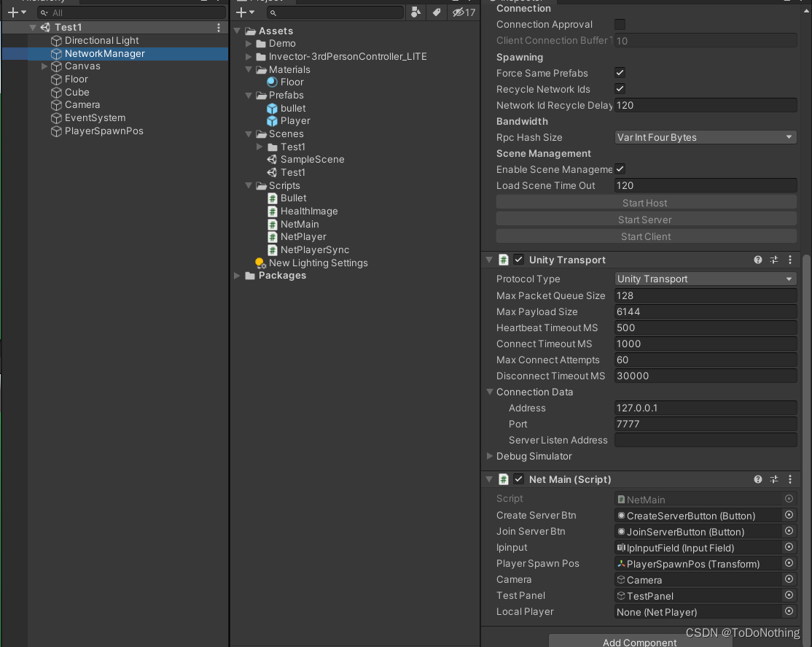Click the Hierarchy search field
The height and width of the screenshot is (647, 812).
132,12
